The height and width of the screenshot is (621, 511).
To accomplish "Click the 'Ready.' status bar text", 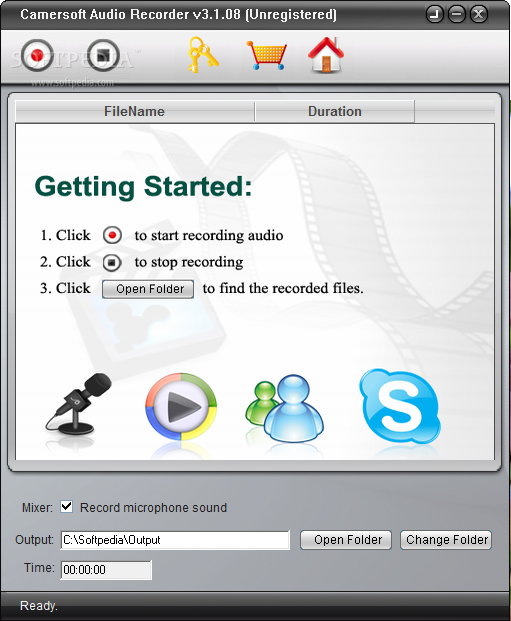I will coord(39,606).
